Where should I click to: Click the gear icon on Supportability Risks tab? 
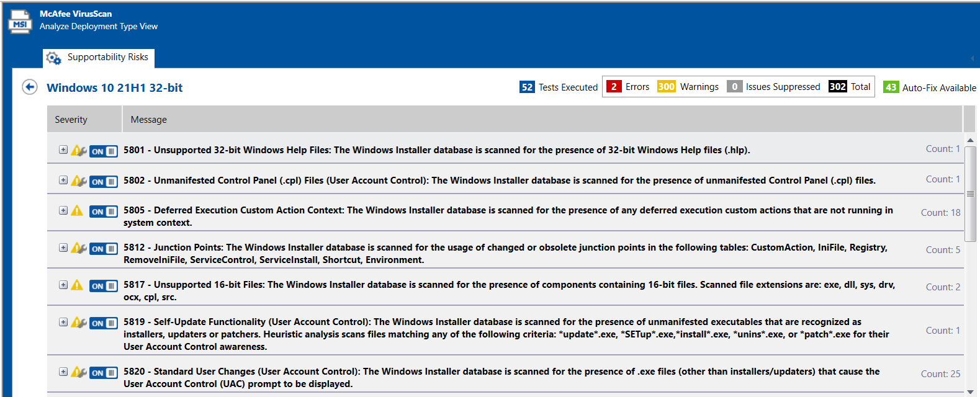click(x=54, y=58)
